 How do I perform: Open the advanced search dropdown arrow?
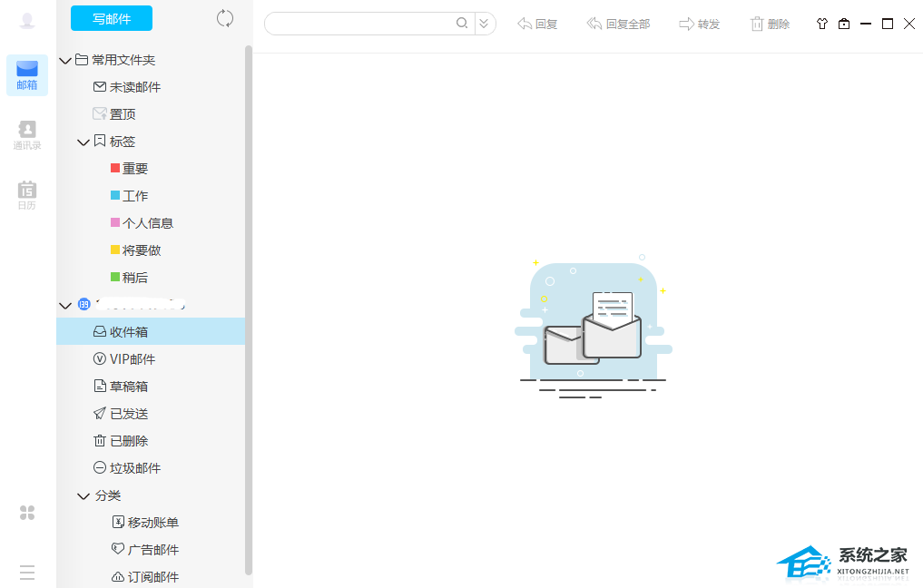point(485,24)
